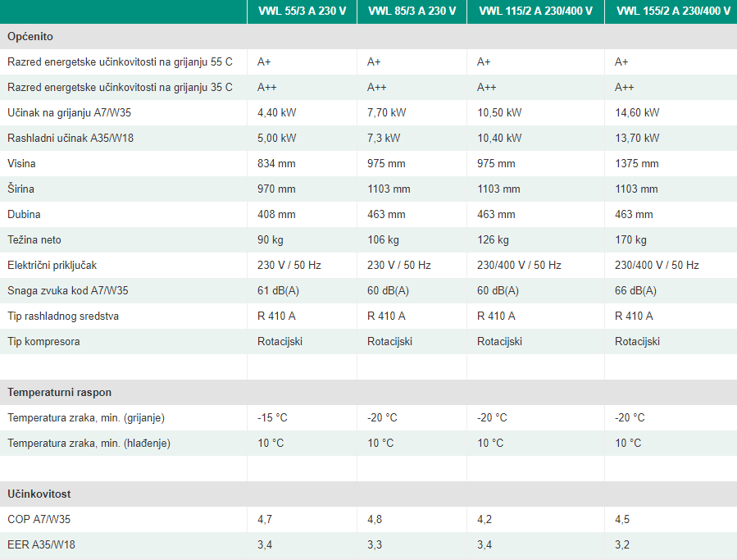Click the 13,70 kW cooling output value
Screen dimensions: 737x560
pyautogui.click(x=637, y=139)
